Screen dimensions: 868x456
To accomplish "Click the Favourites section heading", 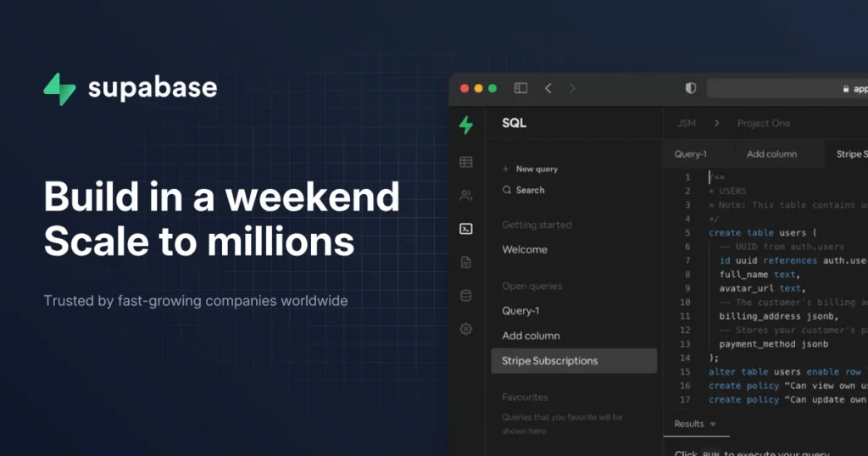I will [x=525, y=398].
